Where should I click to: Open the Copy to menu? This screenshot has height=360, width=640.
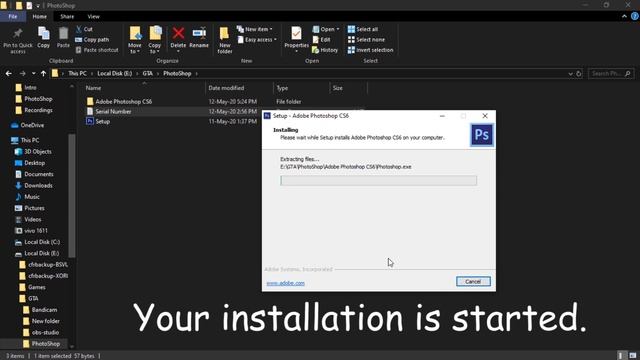(x=155, y=40)
